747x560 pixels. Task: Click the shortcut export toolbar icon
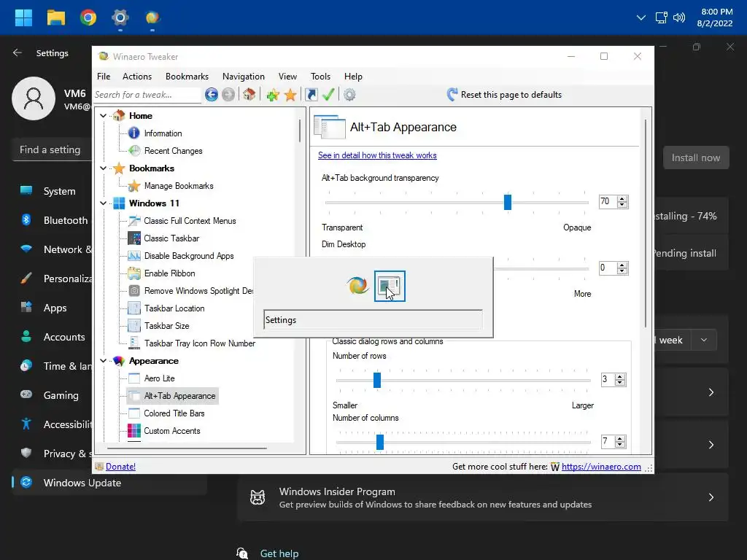[x=311, y=95]
